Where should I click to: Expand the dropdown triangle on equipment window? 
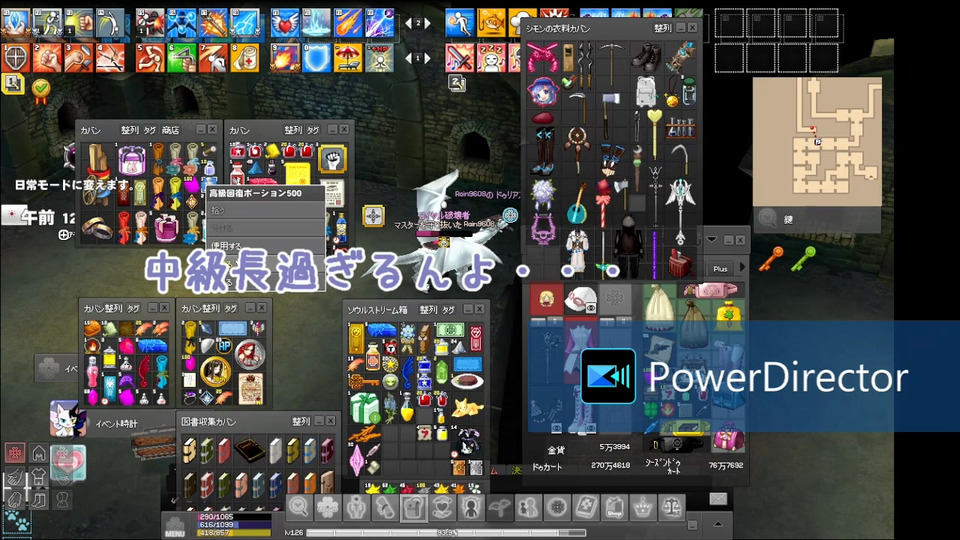pos(711,240)
